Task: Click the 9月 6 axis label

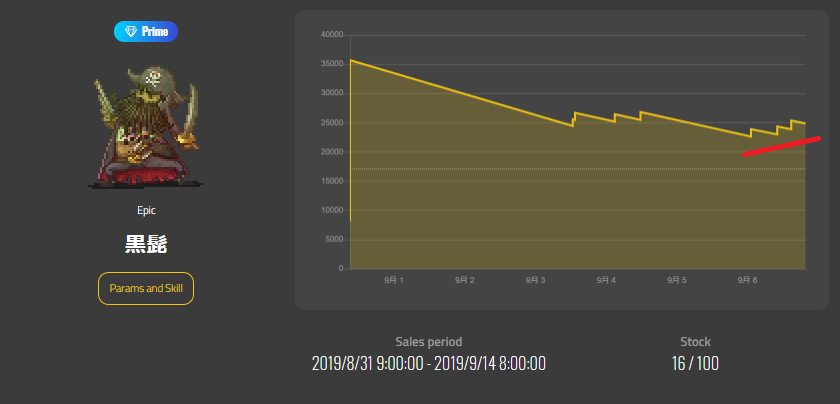Action: [x=747, y=280]
